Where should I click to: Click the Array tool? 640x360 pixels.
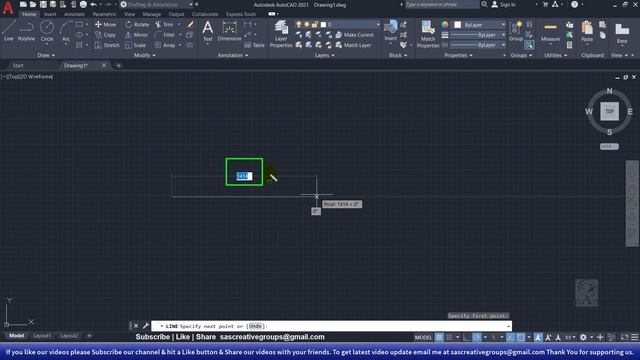tap(165, 45)
